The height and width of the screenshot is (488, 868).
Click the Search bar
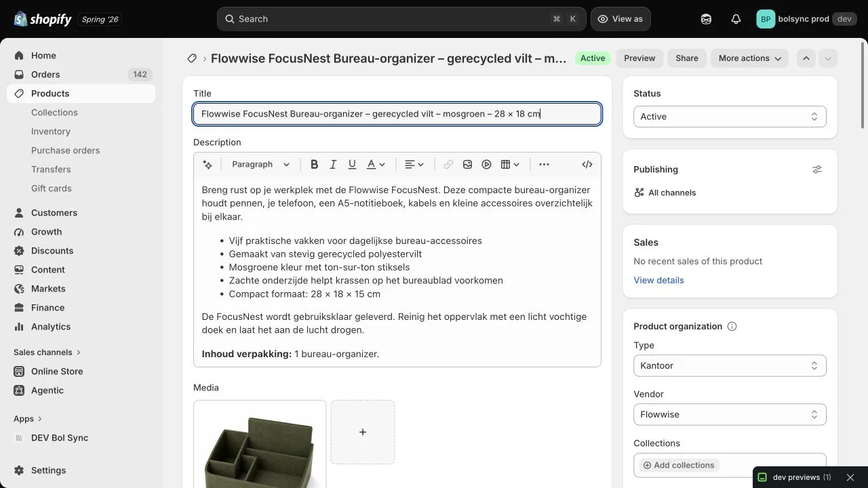pyautogui.click(x=401, y=19)
